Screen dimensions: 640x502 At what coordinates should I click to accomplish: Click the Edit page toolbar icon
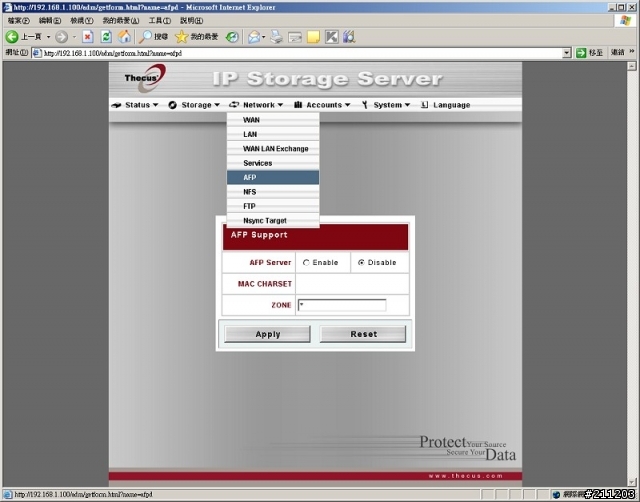(x=295, y=38)
